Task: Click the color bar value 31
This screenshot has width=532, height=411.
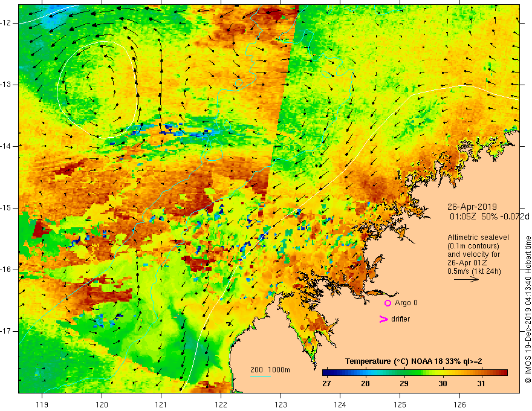Action: pos(481,384)
